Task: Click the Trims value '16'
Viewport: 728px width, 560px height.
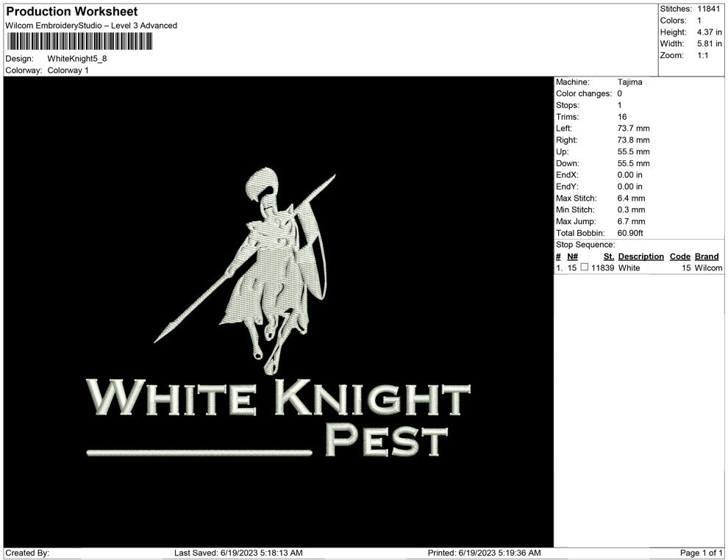Action: click(x=622, y=117)
